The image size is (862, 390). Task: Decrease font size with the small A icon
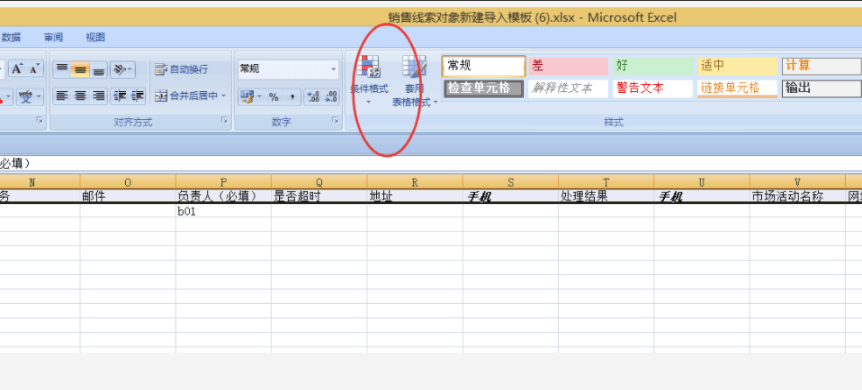pos(35,69)
